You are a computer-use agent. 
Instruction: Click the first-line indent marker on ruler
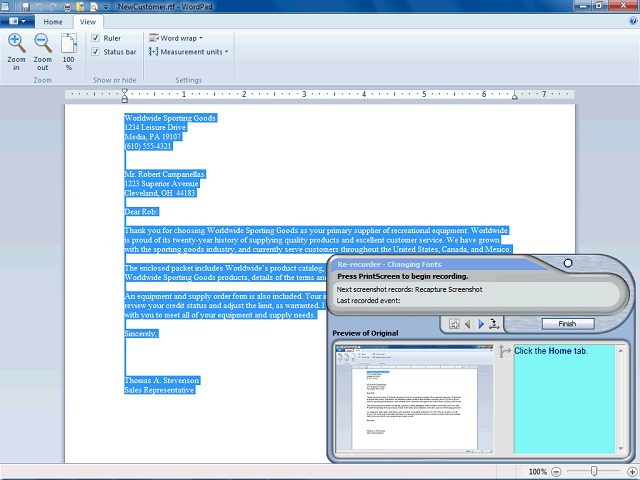125,92
